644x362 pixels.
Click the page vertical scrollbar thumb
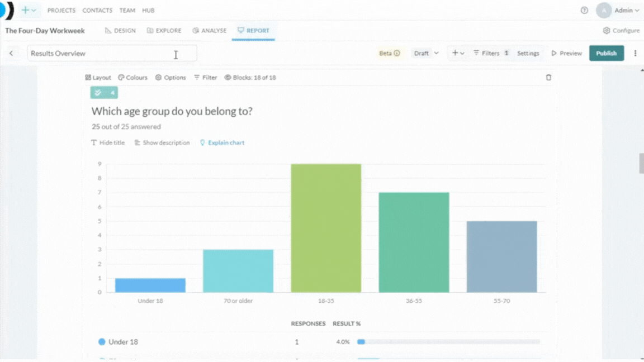tap(641, 163)
